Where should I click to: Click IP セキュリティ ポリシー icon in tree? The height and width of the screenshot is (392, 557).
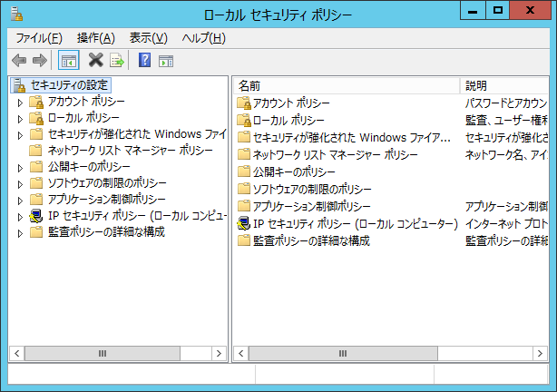pos(36,216)
